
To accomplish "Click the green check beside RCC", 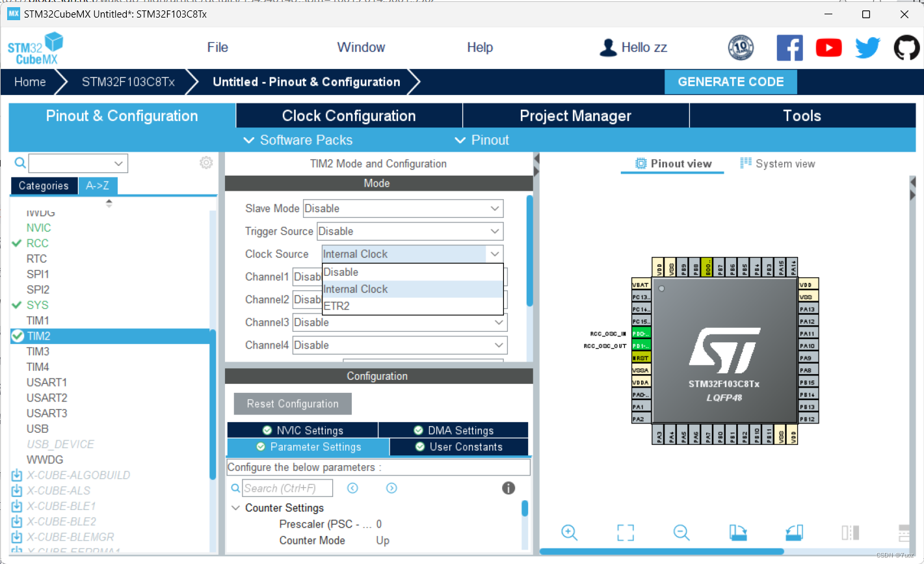I will [x=17, y=243].
